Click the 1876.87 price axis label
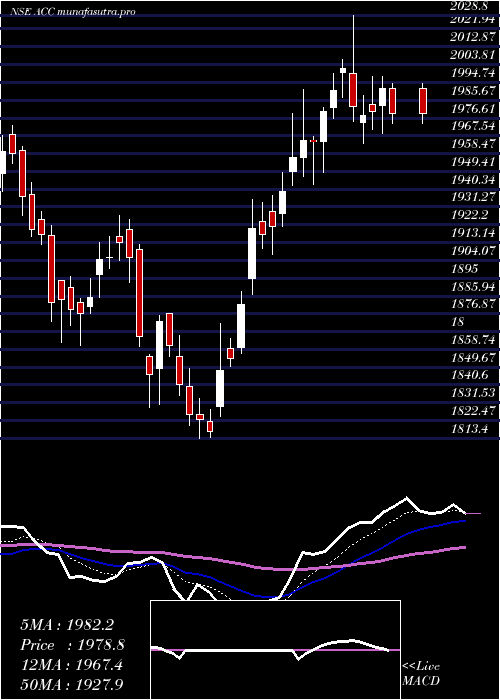Image resolution: width=500 pixels, height=700 pixels. (x=474, y=304)
